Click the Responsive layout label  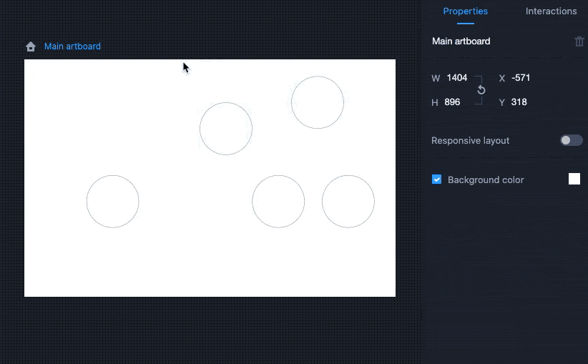point(470,141)
